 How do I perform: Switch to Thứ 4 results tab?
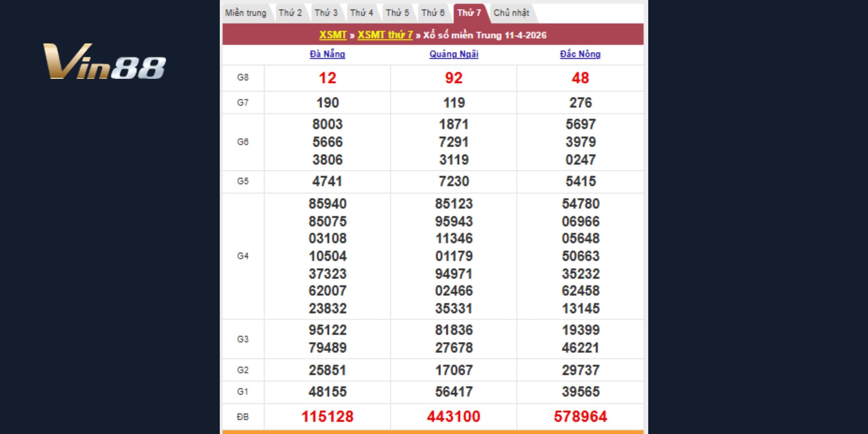click(361, 13)
